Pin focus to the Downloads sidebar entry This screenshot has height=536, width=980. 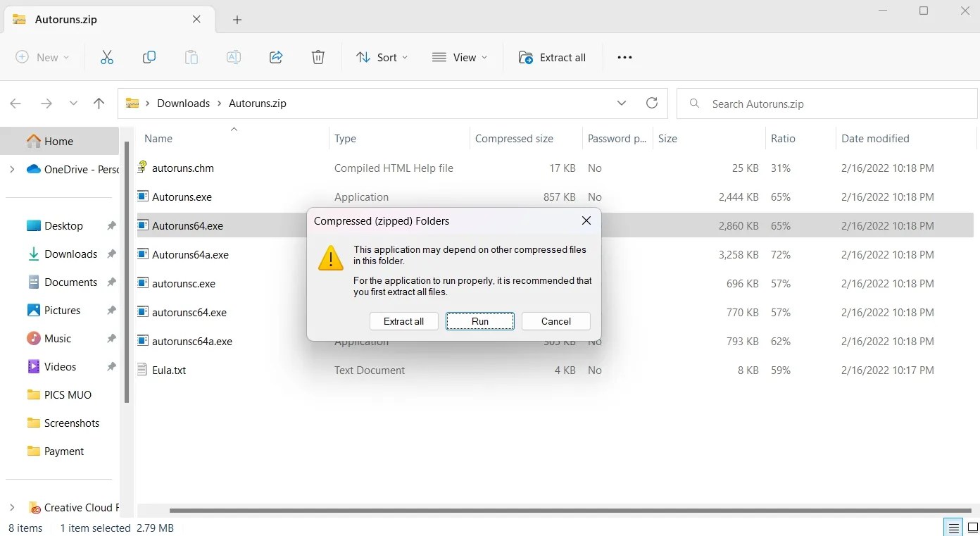tap(111, 254)
